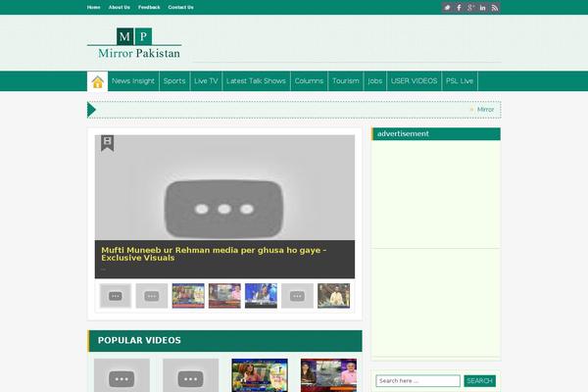This screenshot has height=392, width=588.
Task: Select seventh slider thumbnail
Action: (334, 296)
